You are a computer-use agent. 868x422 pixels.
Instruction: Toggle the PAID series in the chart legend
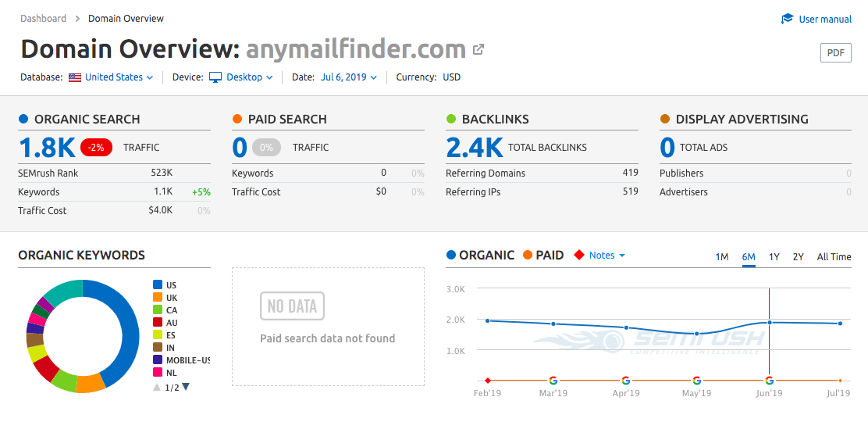(543, 255)
